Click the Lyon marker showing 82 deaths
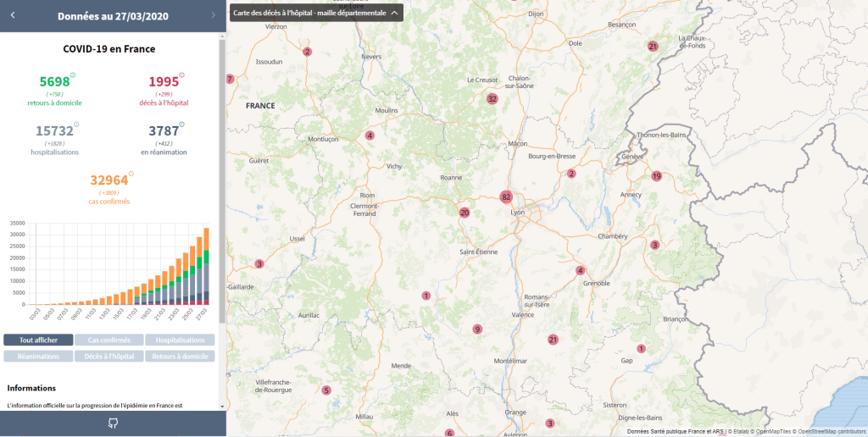This screenshot has width=868, height=437. (506, 197)
